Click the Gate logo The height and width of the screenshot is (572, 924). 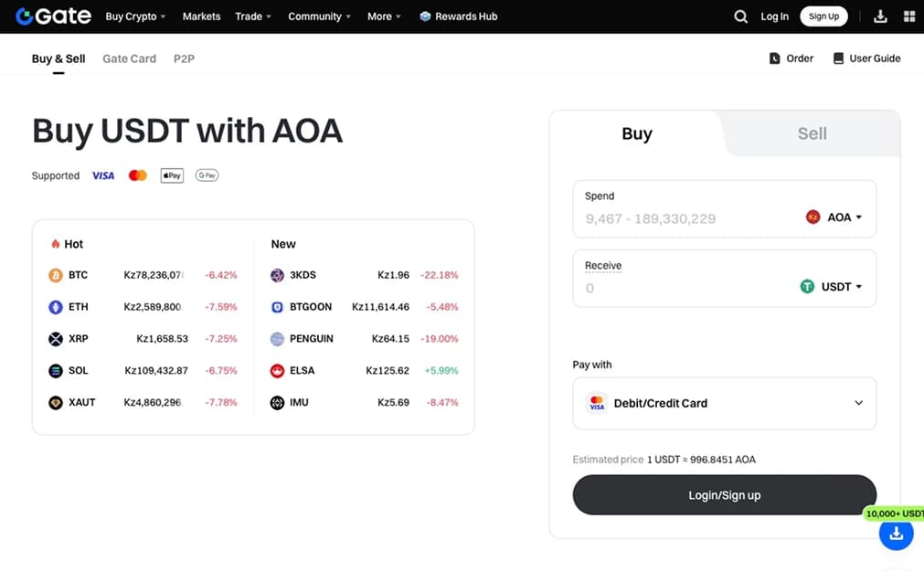click(x=54, y=16)
